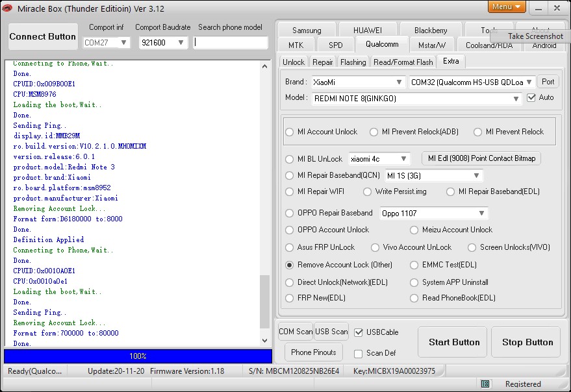Select Meizu Account Unlock option
The image size is (571, 392).
point(414,230)
